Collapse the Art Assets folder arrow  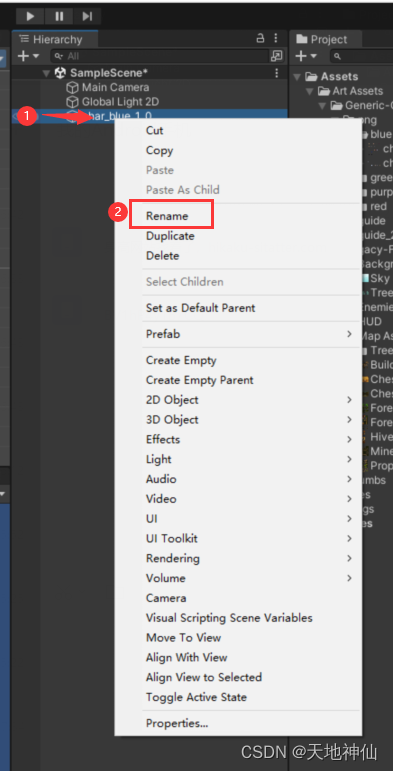pos(309,91)
